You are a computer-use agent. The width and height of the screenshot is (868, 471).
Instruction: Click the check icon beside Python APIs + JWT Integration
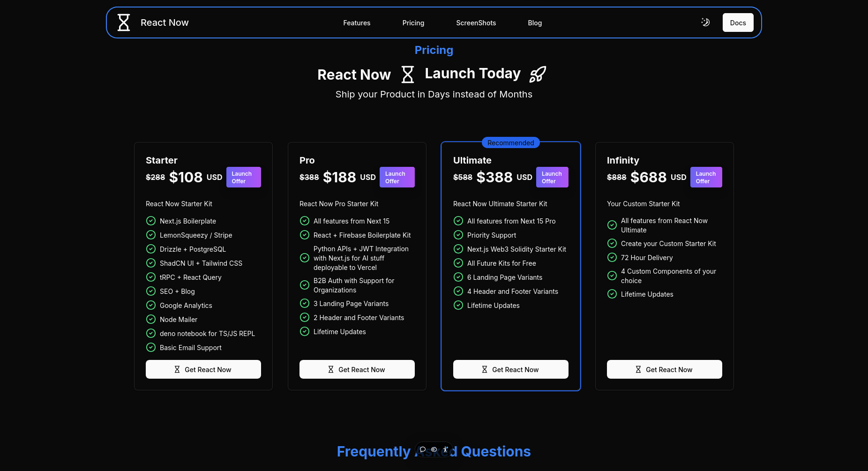pyautogui.click(x=305, y=258)
